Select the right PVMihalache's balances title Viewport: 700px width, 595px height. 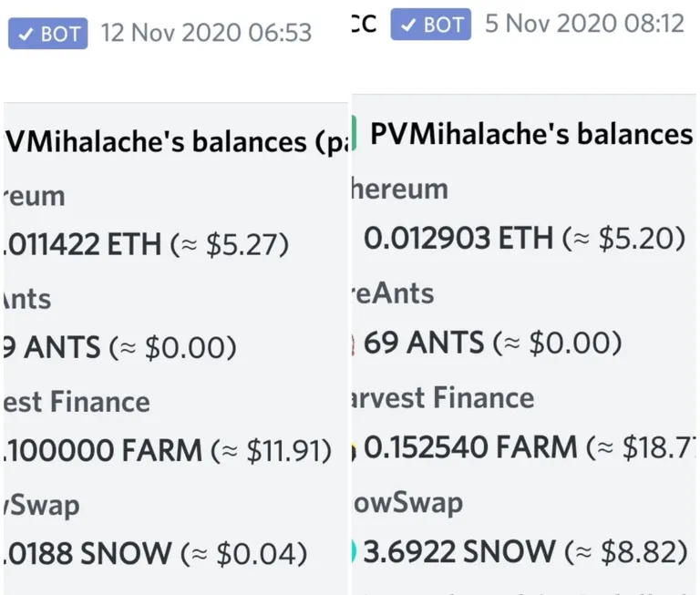click(531, 134)
